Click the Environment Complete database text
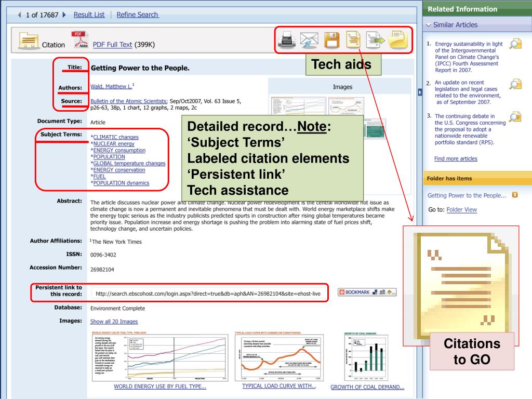532x399 pixels. click(117, 309)
